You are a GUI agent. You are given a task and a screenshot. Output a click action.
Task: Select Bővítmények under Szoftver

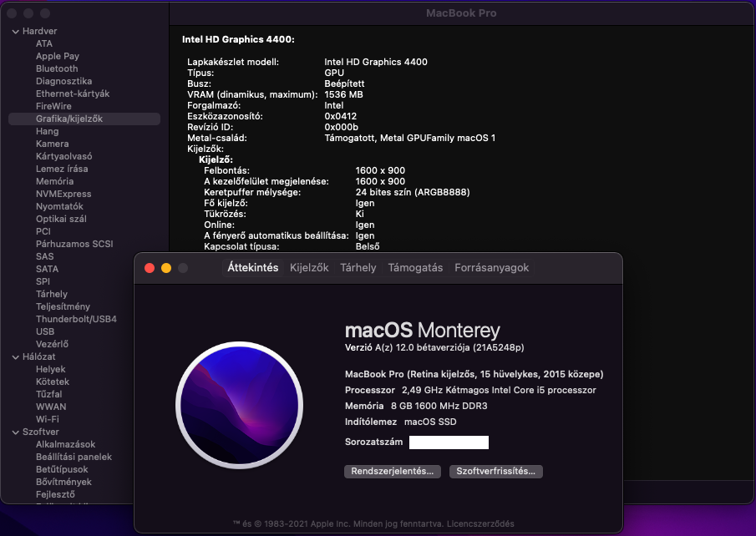pyautogui.click(x=63, y=482)
